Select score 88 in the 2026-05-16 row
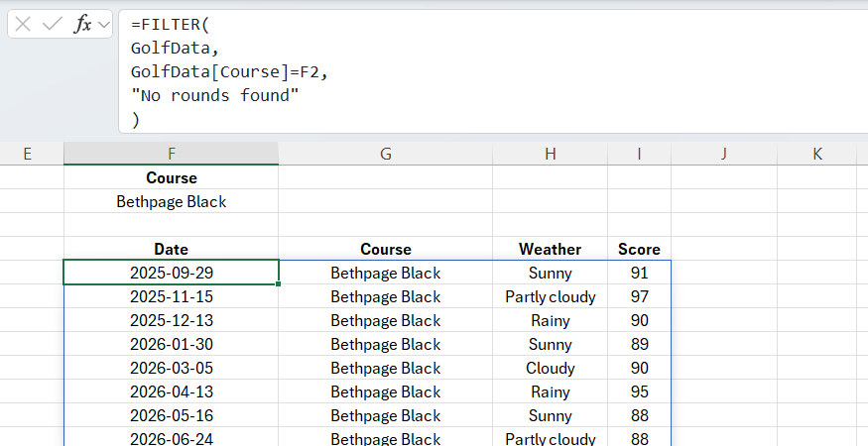This screenshot has height=446, width=868. pyautogui.click(x=640, y=415)
